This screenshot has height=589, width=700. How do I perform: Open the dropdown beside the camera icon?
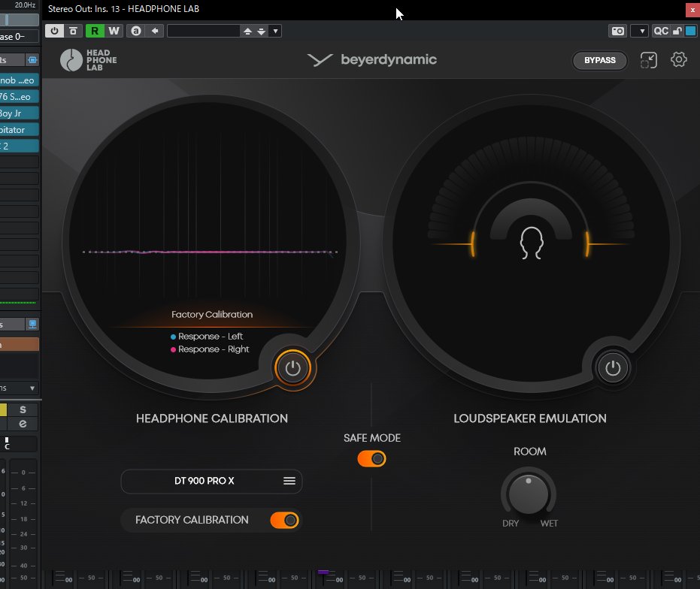click(641, 31)
